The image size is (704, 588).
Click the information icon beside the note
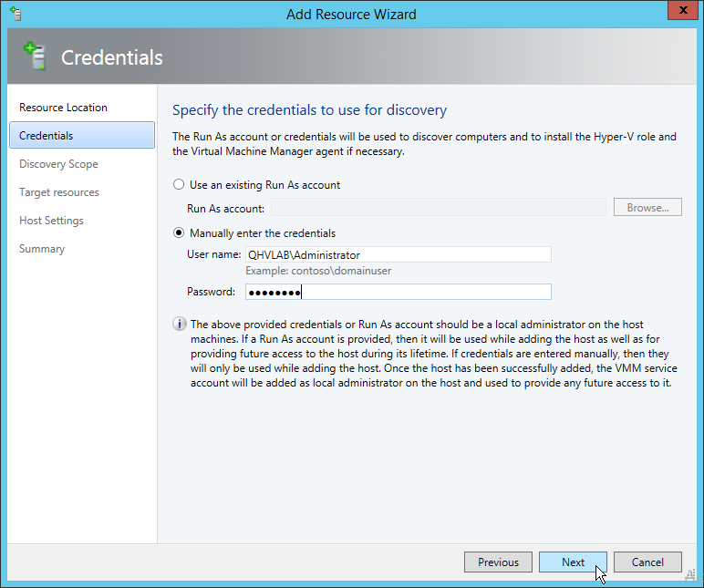click(x=180, y=325)
